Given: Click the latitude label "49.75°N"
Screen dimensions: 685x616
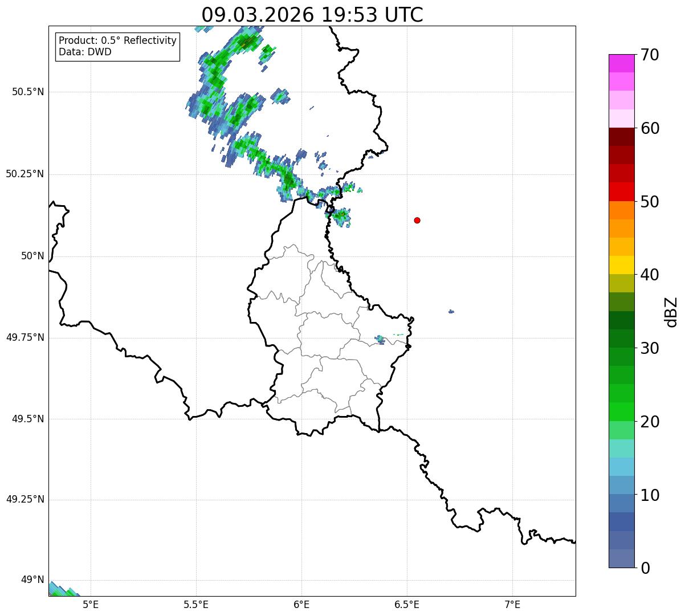Looking at the screenshot, I should (x=25, y=337).
